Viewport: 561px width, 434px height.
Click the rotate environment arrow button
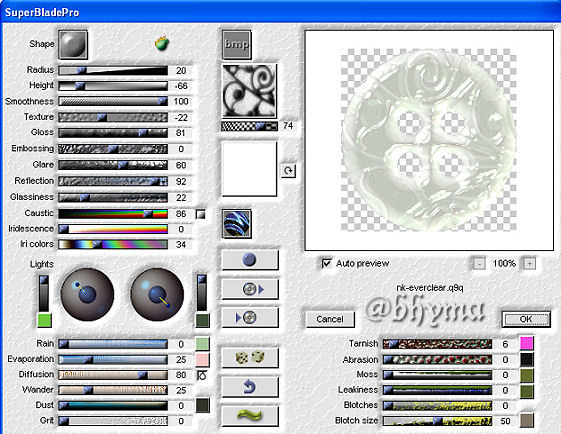[x=288, y=171]
